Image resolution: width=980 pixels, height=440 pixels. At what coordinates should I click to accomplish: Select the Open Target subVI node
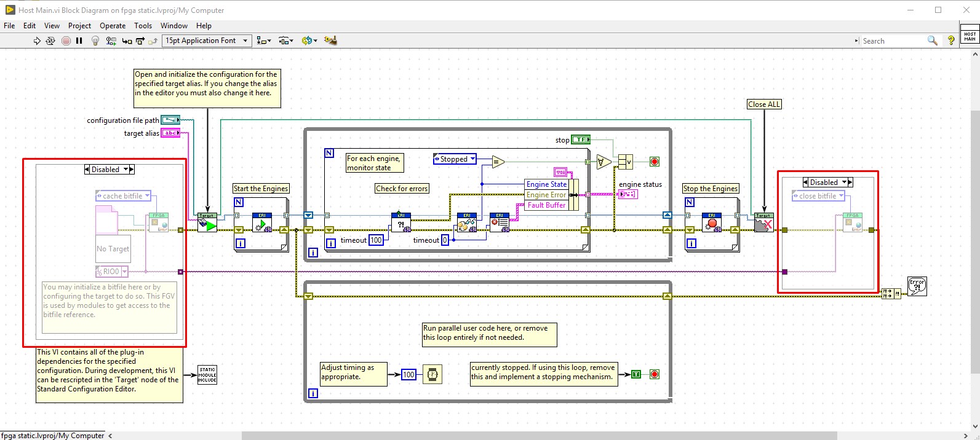click(x=207, y=222)
